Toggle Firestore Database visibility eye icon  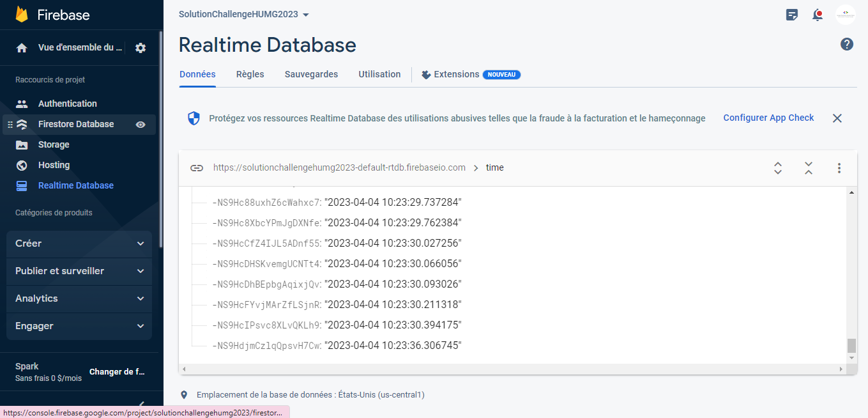pyautogui.click(x=140, y=124)
